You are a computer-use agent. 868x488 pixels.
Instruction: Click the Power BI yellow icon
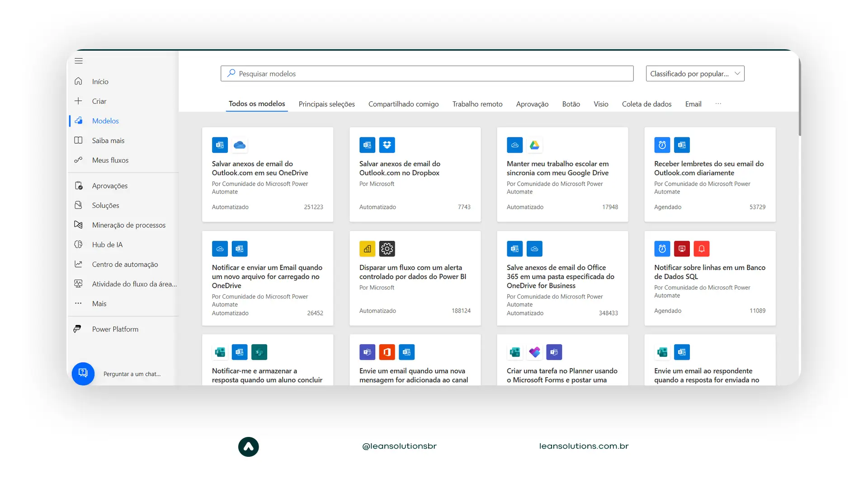(x=367, y=249)
